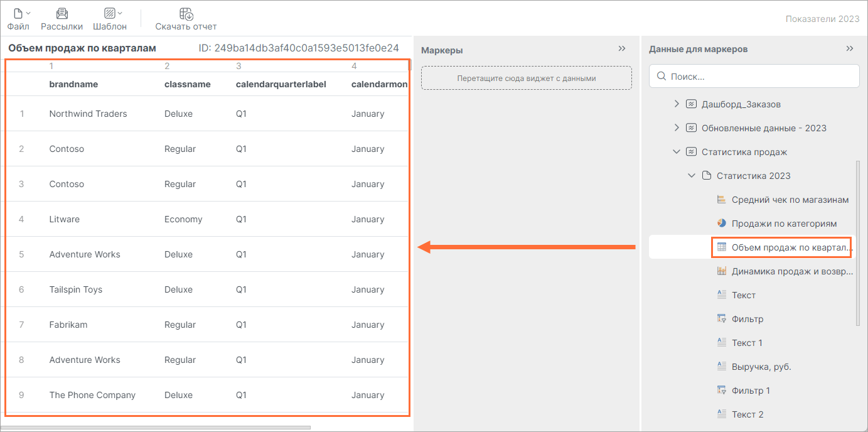Expand Дашборд_Заказов tree node

point(676,104)
